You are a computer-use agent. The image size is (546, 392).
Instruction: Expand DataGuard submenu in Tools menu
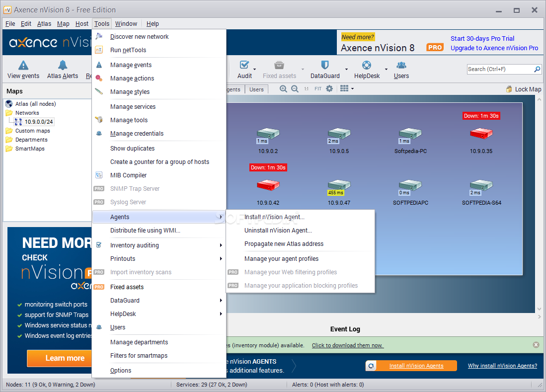159,301
